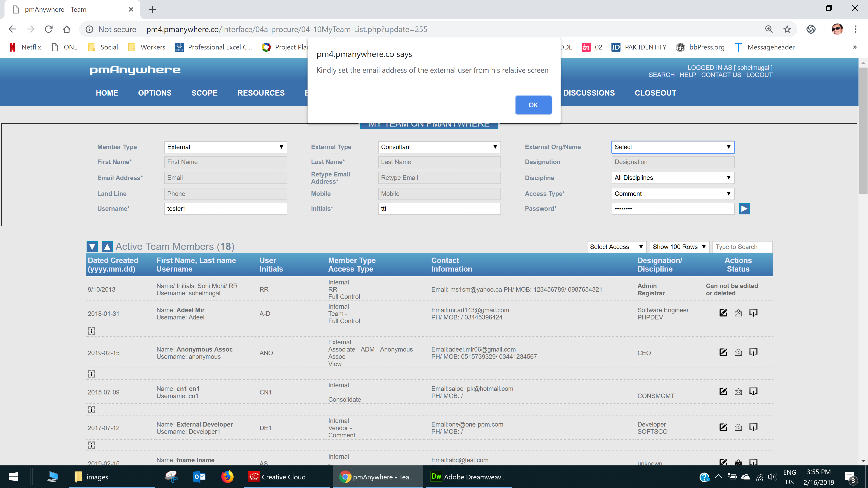
Task: Click the LOGOUT link
Action: (x=759, y=75)
